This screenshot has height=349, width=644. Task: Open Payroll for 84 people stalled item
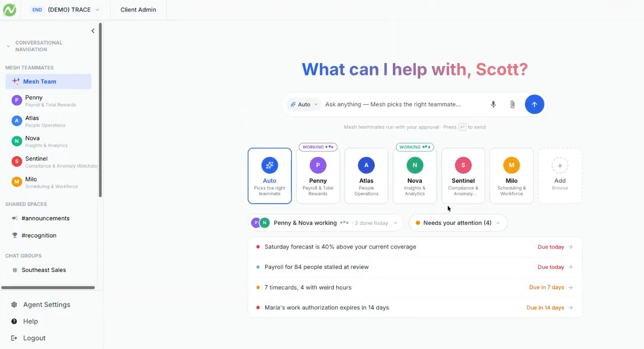tap(415, 267)
